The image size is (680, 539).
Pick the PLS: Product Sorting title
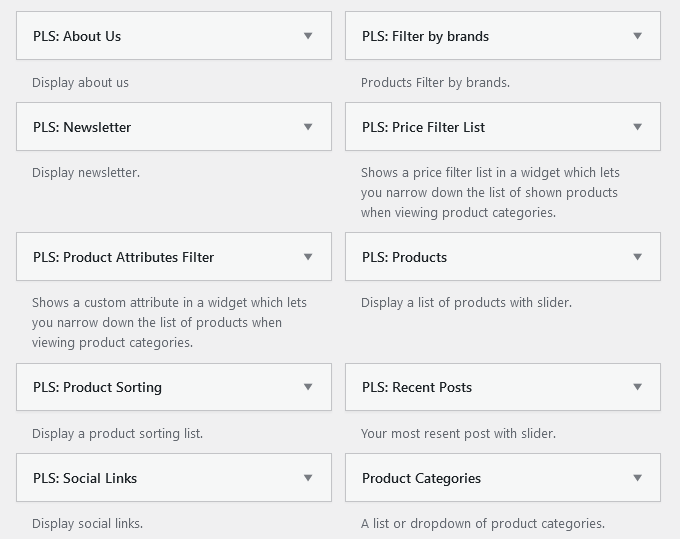[97, 387]
